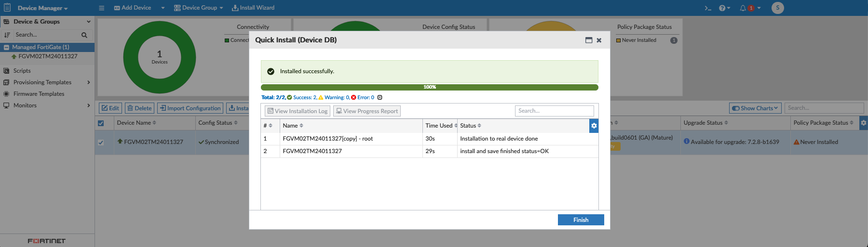The height and width of the screenshot is (247, 868).
Task: Open the user avatar S menu
Action: (777, 8)
